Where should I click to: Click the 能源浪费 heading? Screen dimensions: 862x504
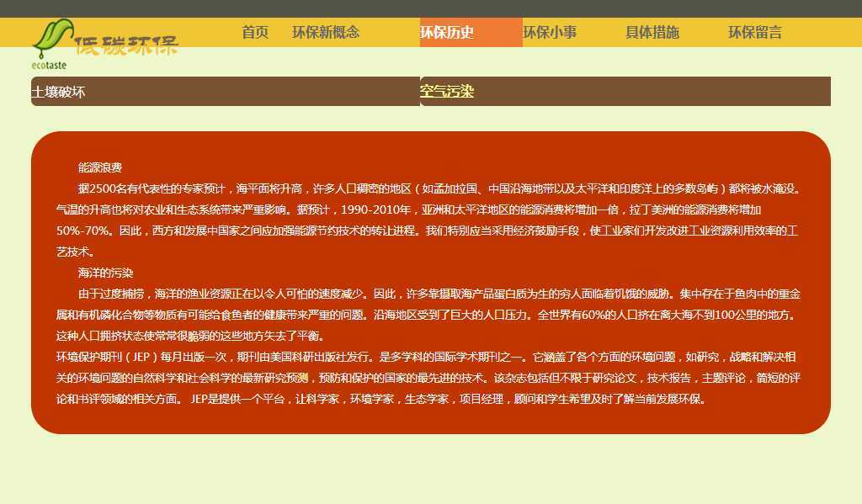pyautogui.click(x=100, y=167)
